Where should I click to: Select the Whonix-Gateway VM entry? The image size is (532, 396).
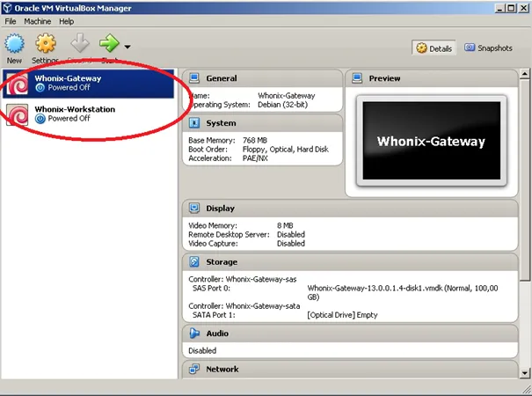click(x=88, y=84)
